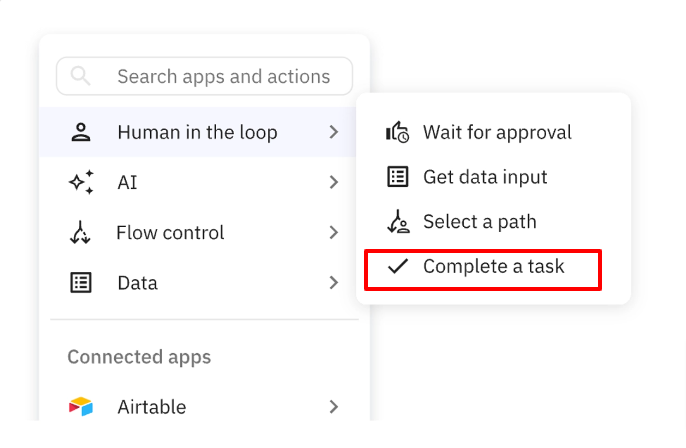Pick the Select a path option
686x448 pixels.
[479, 222]
